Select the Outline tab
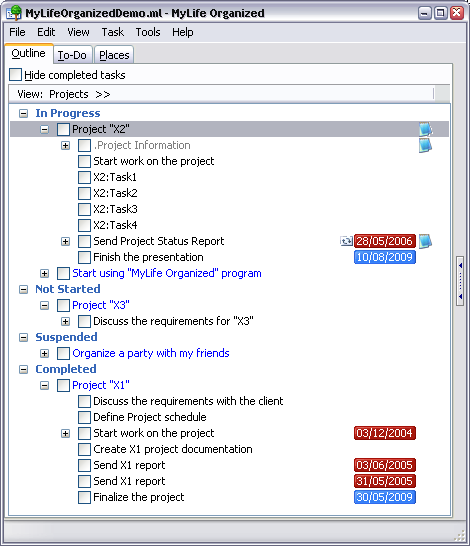This screenshot has height=546, width=470. pyautogui.click(x=29, y=54)
